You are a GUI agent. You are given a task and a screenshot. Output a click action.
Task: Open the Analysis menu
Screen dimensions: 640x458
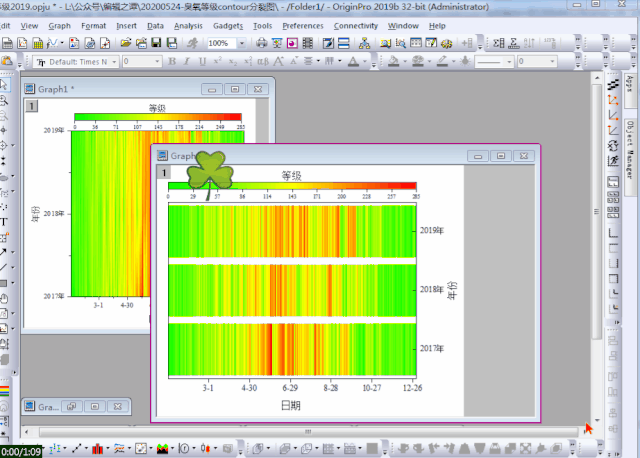[187, 25]
